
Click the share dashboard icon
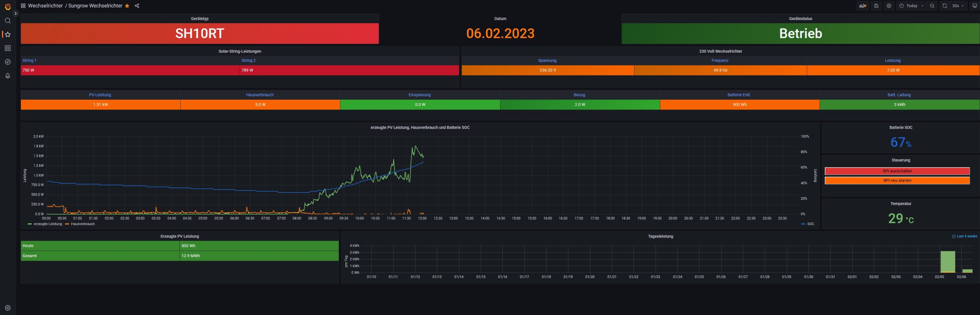(x=137, y=6)
